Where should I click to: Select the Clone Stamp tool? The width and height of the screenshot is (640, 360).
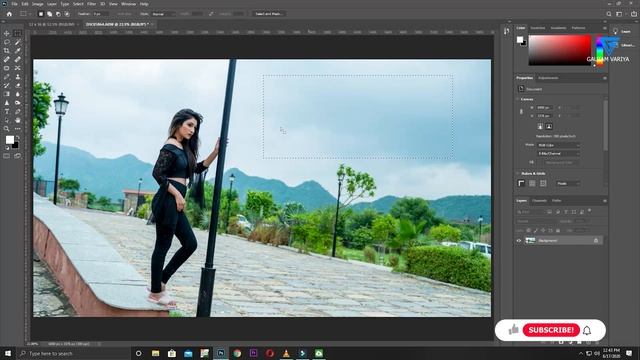coord(18,77)
